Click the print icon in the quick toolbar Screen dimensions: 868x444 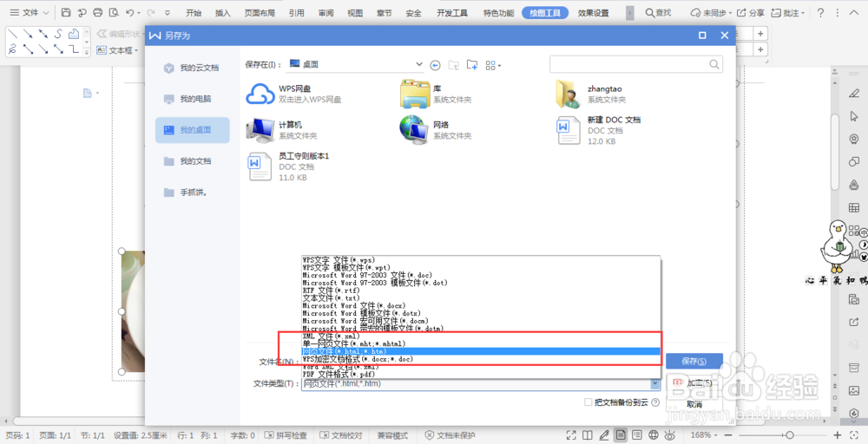point(98,13)
